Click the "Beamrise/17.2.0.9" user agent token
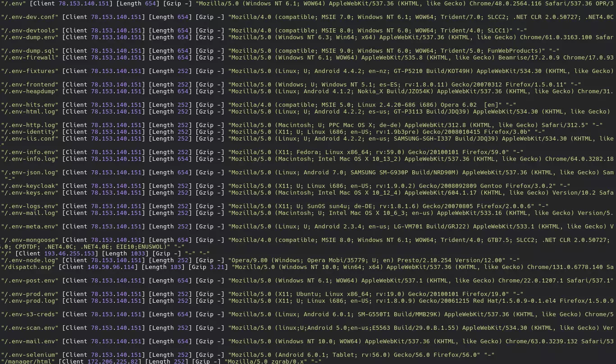This screenshot has height=364, width=616. pyautogui.click(x=529, y=58)
